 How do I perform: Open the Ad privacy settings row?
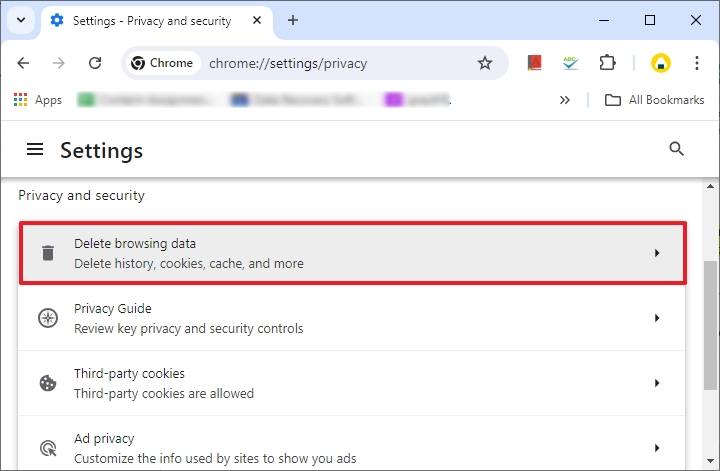coord(350,448)
